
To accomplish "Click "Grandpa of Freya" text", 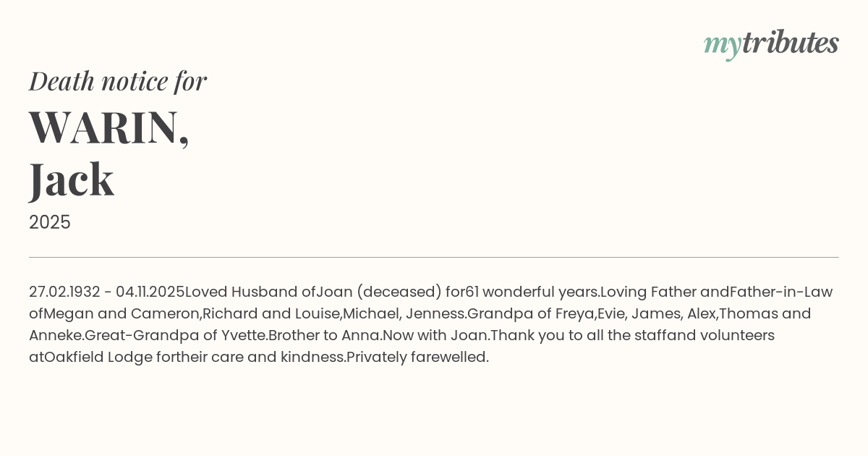I will click(x=530, y=313).
